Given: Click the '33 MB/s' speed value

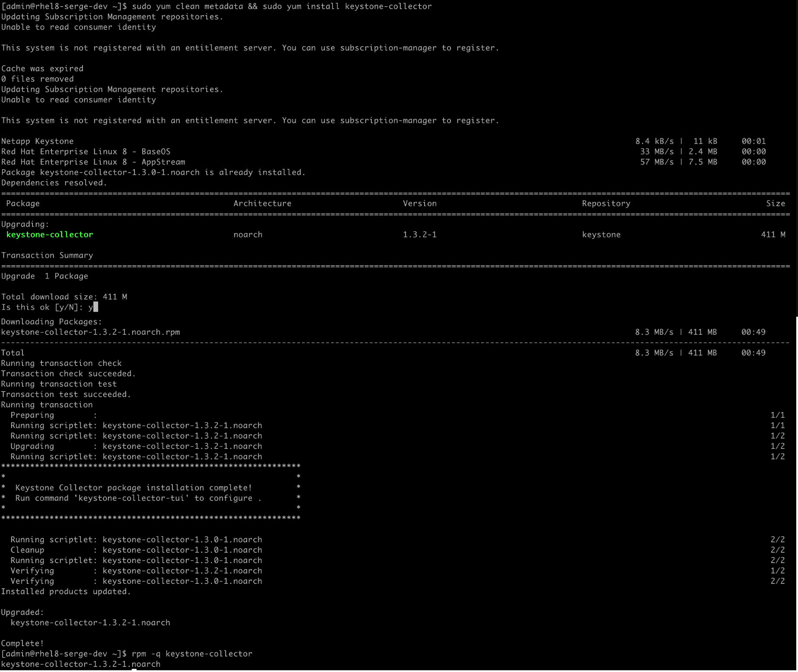Looking at the screenshot, I should click(x=657, y=152).
